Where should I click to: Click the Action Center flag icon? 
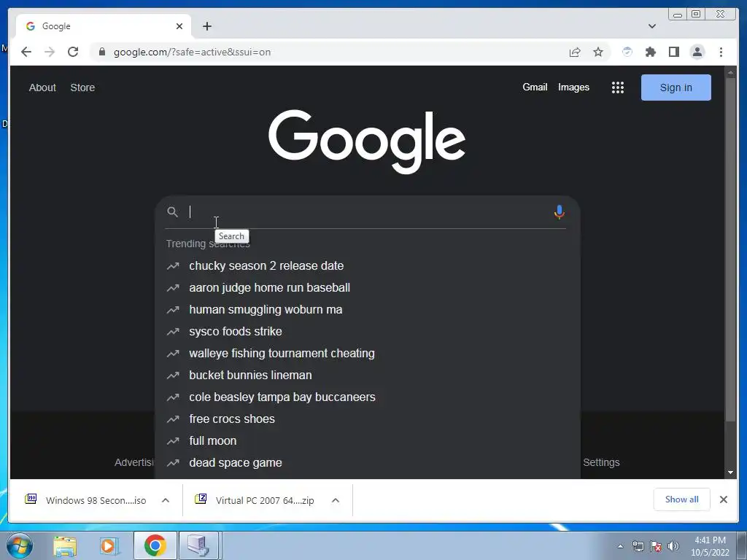pyautogui.click(x=656, y=546)
